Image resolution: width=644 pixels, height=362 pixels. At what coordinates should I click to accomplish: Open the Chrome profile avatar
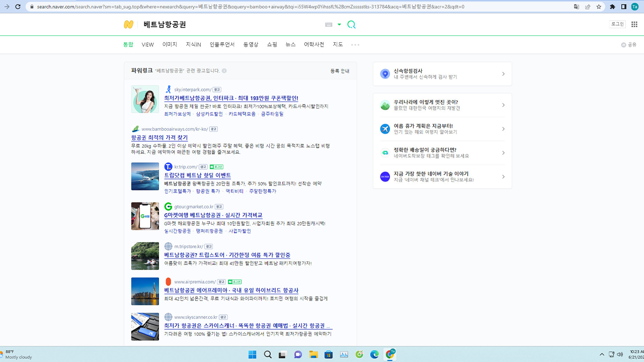[635, 7]
